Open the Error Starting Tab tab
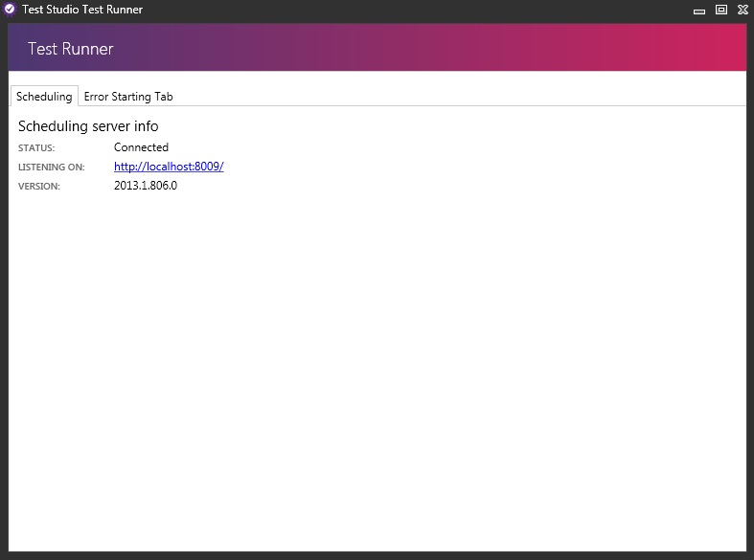Image resolution: width=754 pixels, height=560 pixels. click(128, 97)
